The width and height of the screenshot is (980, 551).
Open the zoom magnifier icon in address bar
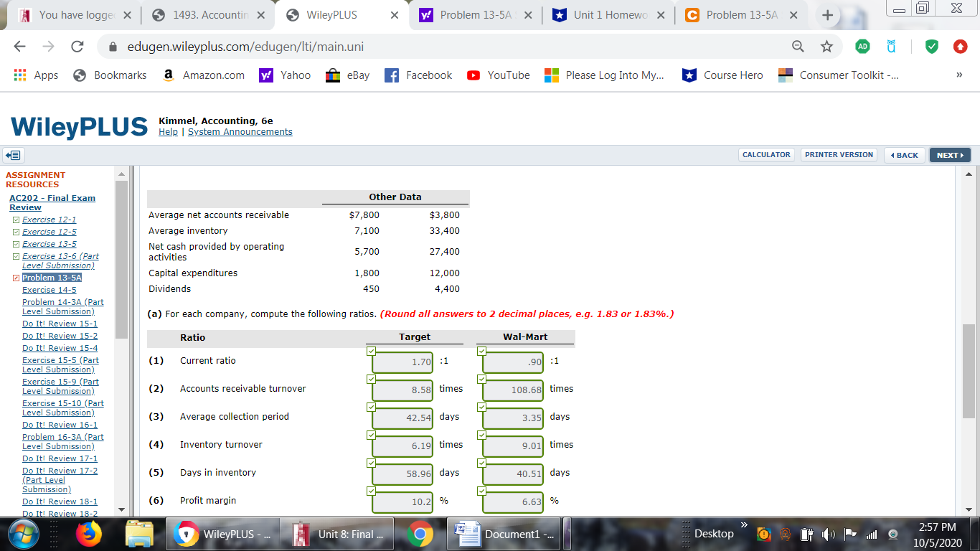click(x=798, y=47)
